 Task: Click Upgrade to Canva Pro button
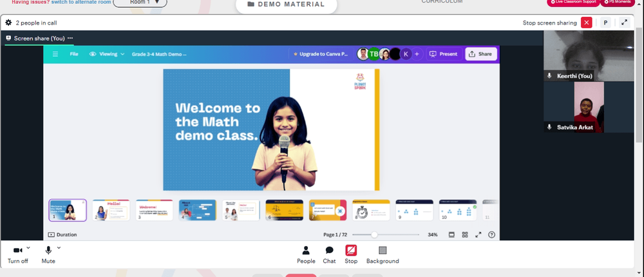click(x=321, y=54)
